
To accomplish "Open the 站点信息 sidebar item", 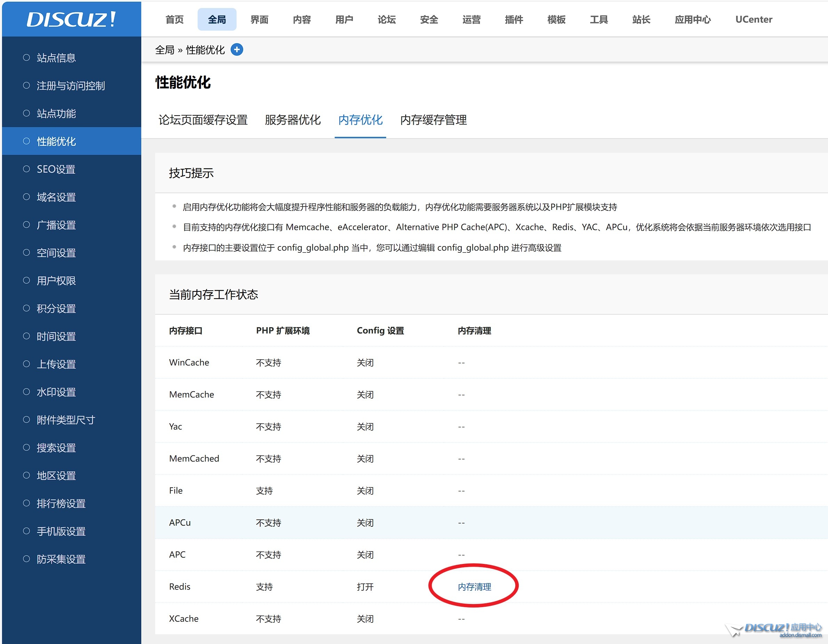I will point(56,58).
